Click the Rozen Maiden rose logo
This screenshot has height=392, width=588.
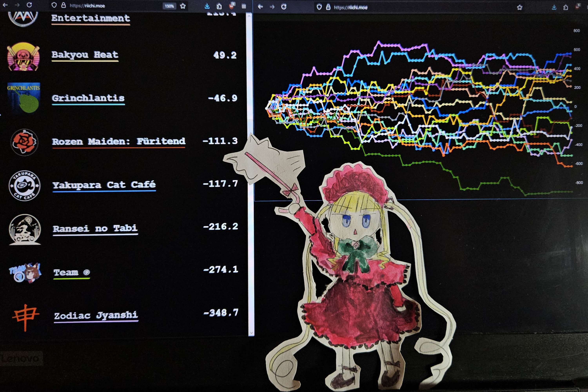click(24, 142)
